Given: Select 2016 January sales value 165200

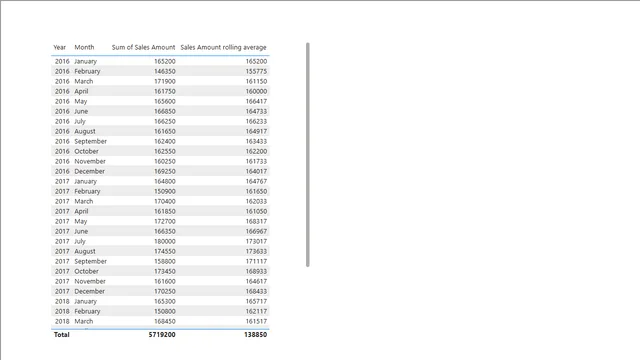Looking at the screenshot, I should pos(165,61).
